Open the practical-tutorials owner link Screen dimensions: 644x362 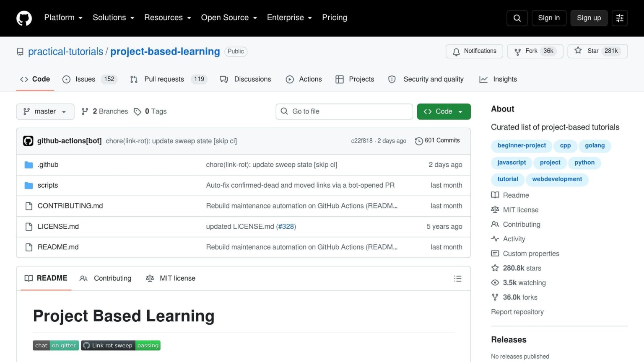(65, 52)
